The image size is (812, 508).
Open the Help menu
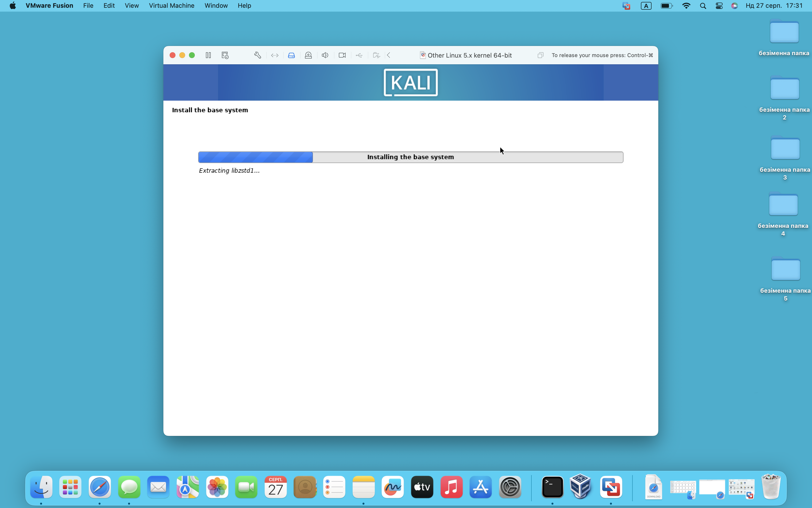click(244, 6)
